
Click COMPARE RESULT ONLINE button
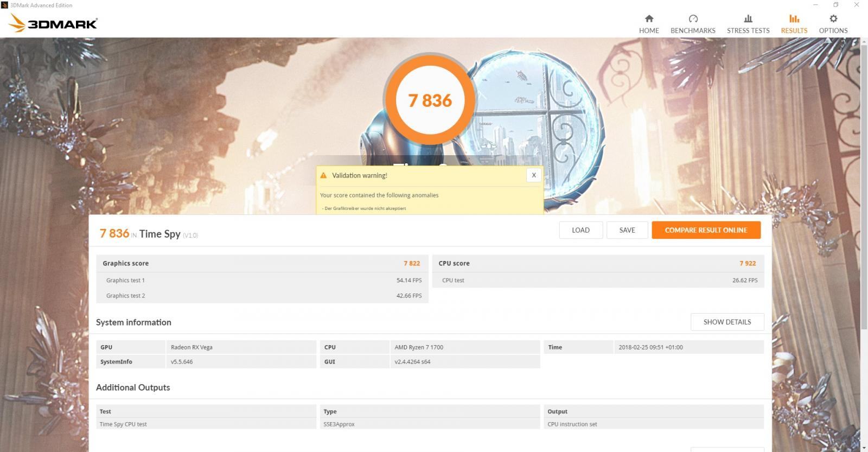pyautogui.click(x=706, y=230)
